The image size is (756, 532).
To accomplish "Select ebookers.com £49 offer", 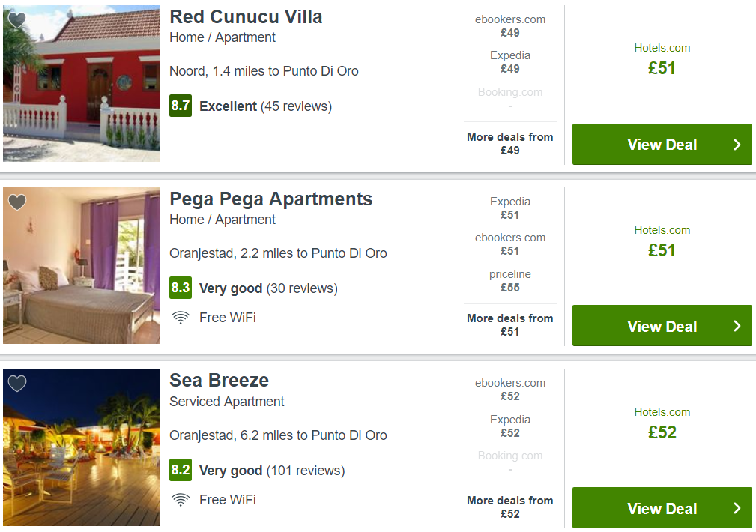I will pyautogui.click(x=510, y=26).
